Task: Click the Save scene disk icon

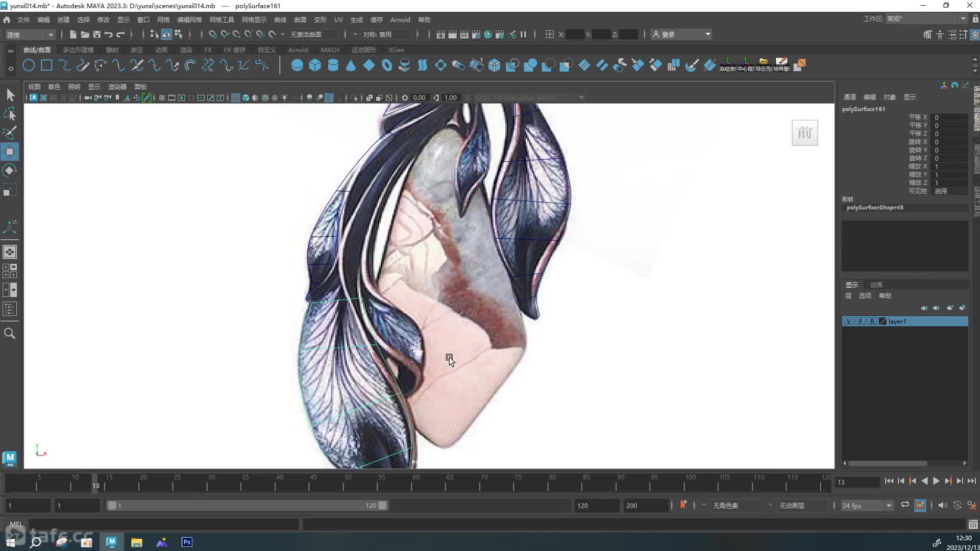Action: [x=96, y=34]
